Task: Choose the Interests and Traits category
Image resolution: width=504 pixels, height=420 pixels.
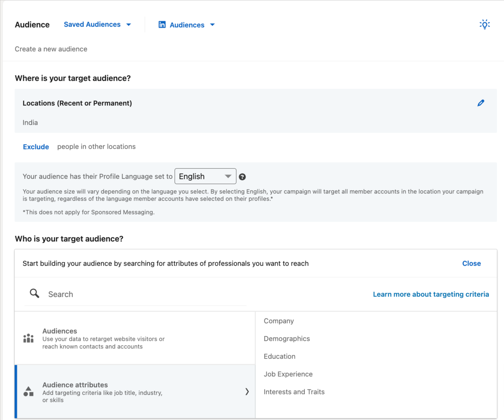Action: (x=294, y=392)
